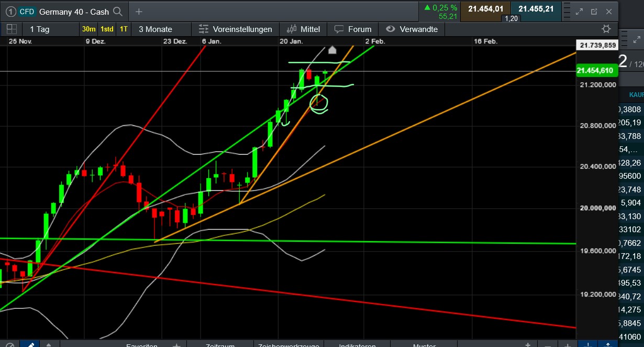Switch to the 1std interval
The image size is (644, 347).
[107, 29]
